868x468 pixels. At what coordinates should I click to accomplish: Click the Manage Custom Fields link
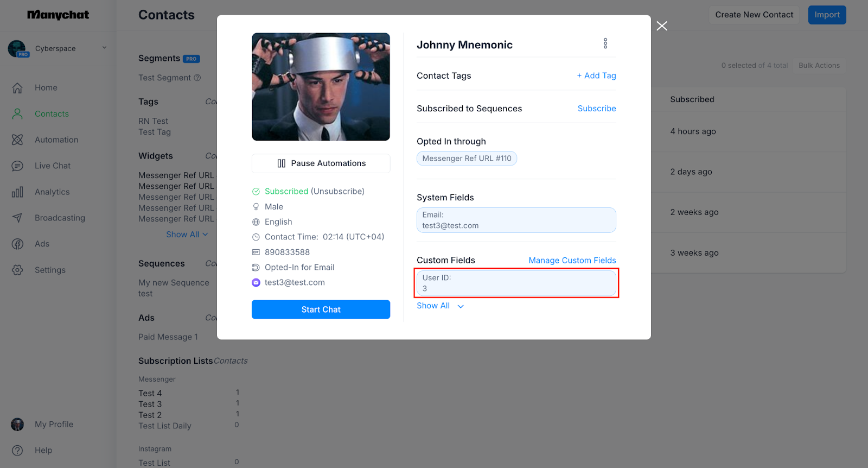572,261
